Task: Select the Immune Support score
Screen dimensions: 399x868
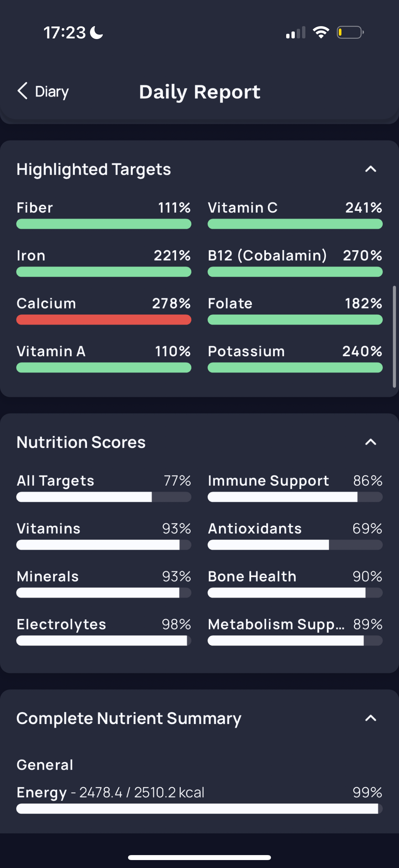Action: (x=295, y=481)
